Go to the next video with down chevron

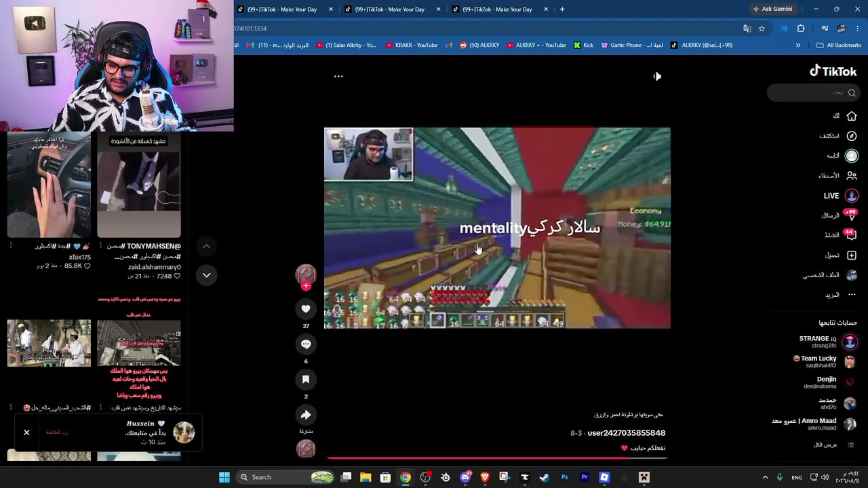coord(206,274)
